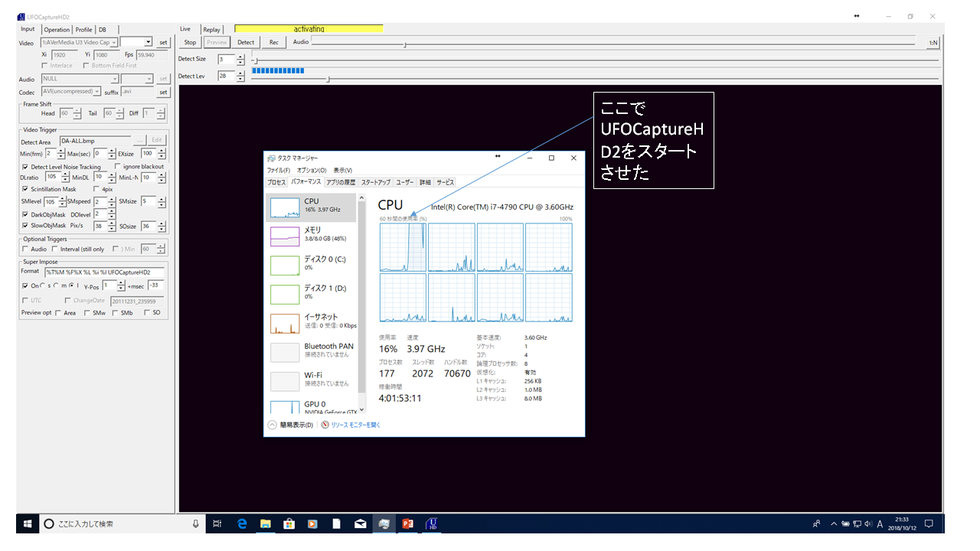Click the People icon in taskbar

click(817, 523)
